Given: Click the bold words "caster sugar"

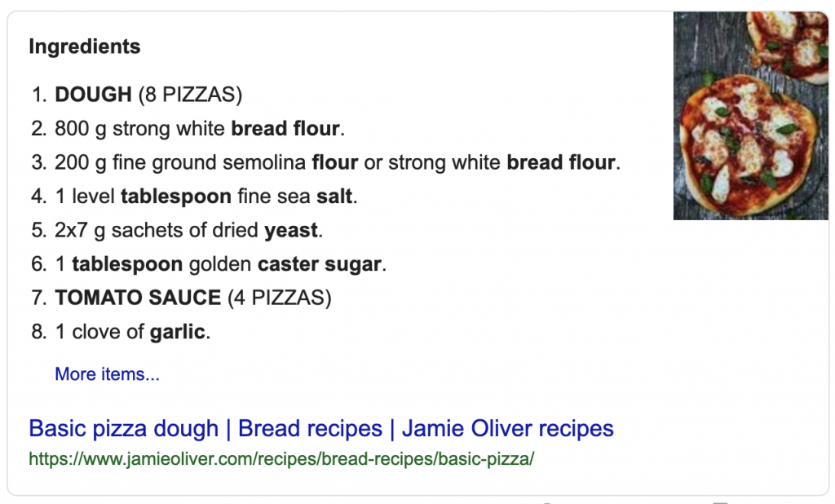Looking at the screenshot, I should pos(320,263).
